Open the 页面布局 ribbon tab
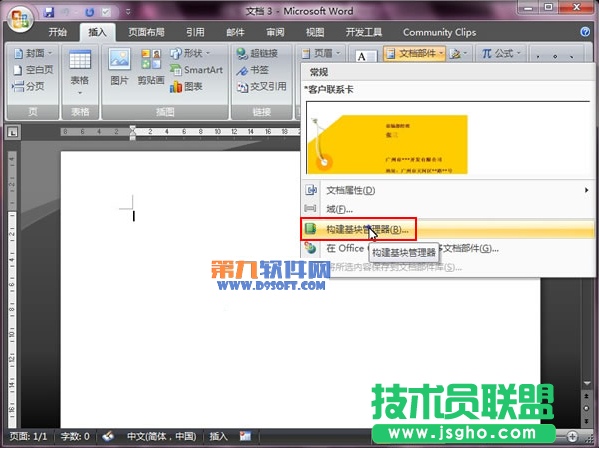Screen dimensions: 599x449 coord(146,32)
